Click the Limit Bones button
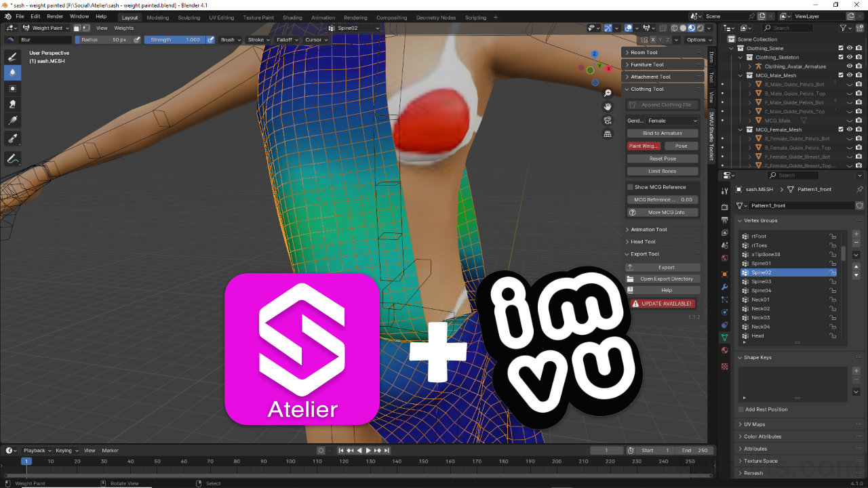The image size is (868, 488). [x=663, y=171]
